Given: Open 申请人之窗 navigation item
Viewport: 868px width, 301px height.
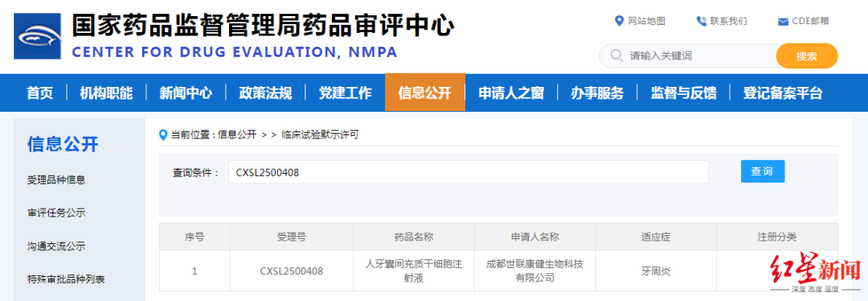Looking at the screenshot, I should 511,93.
